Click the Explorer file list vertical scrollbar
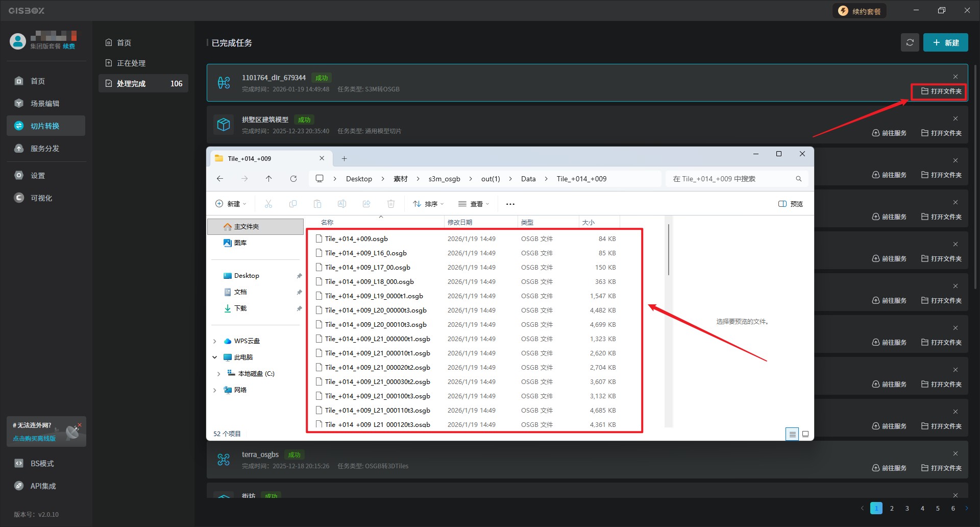980x527 pixels. (668, 250)
